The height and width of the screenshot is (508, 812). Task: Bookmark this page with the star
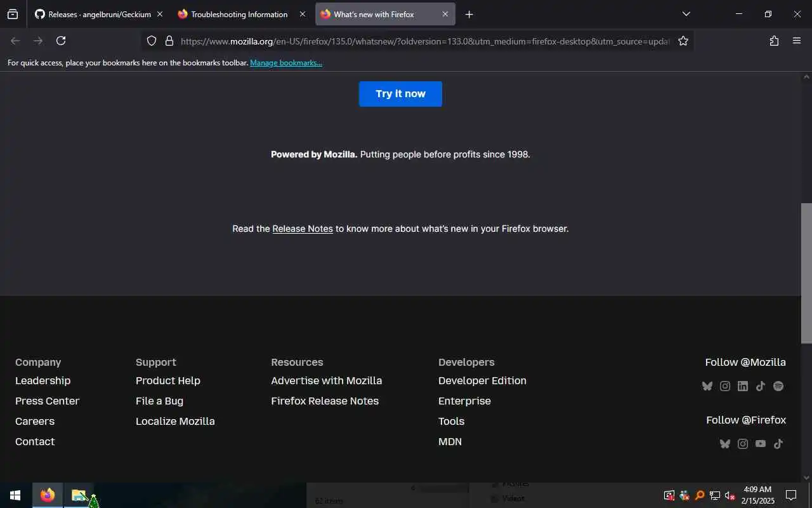coord(683,41)
